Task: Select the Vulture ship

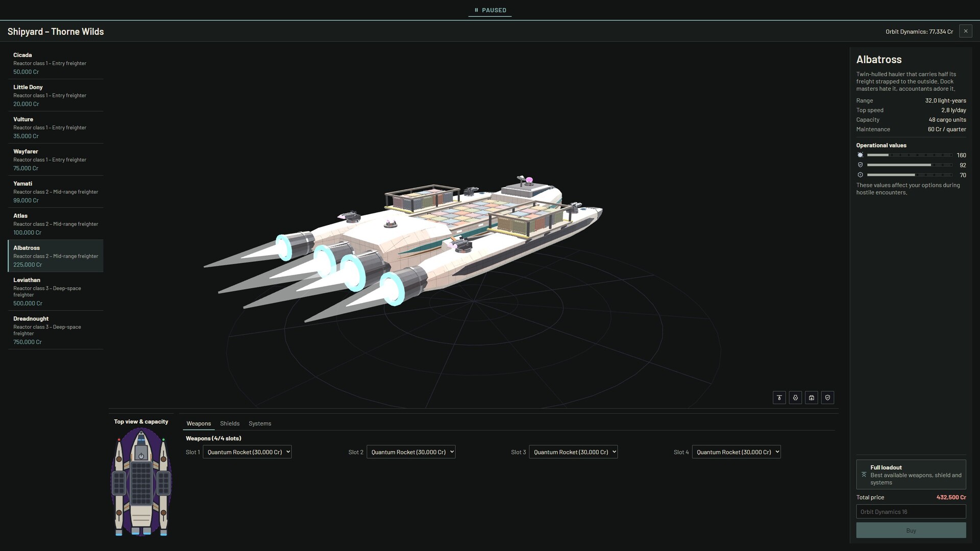Action: click(56, 128)
